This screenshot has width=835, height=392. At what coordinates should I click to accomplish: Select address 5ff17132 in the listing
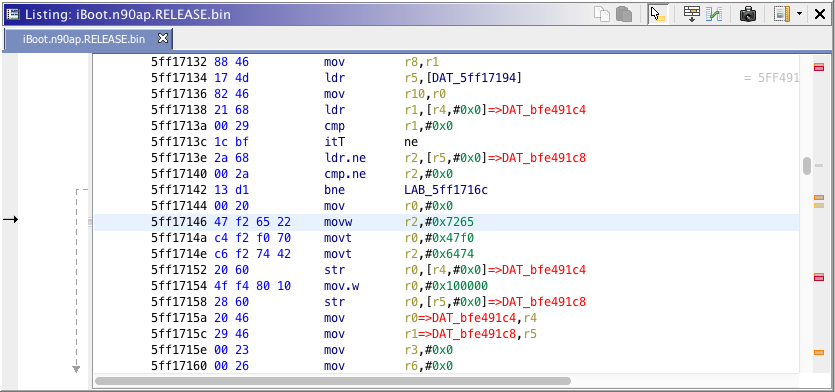point(179,62)
